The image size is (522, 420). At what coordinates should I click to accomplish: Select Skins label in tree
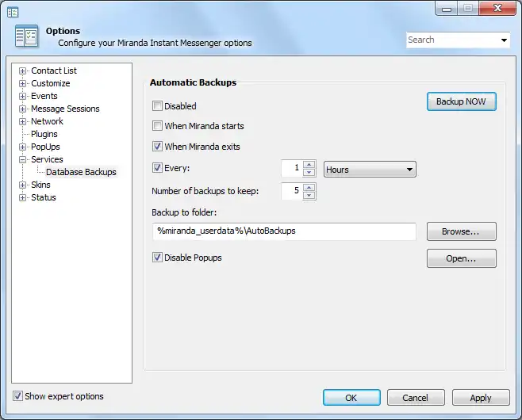click(x=40, y=185)
